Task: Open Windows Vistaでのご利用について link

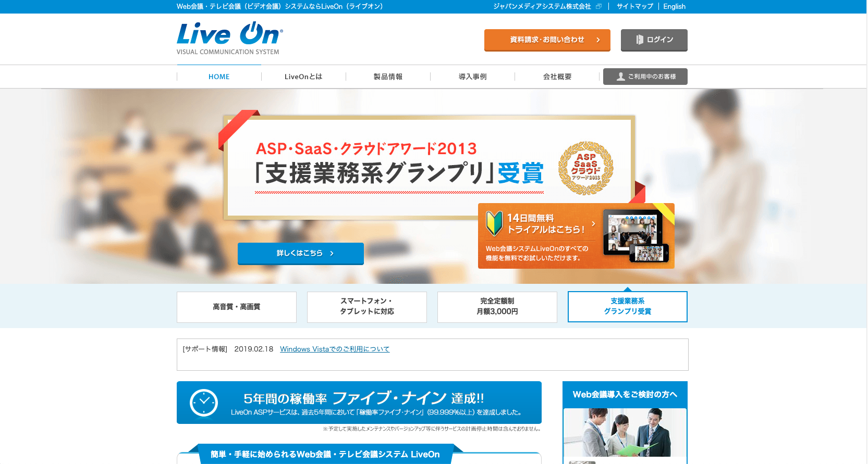Action: click(335, 349)
